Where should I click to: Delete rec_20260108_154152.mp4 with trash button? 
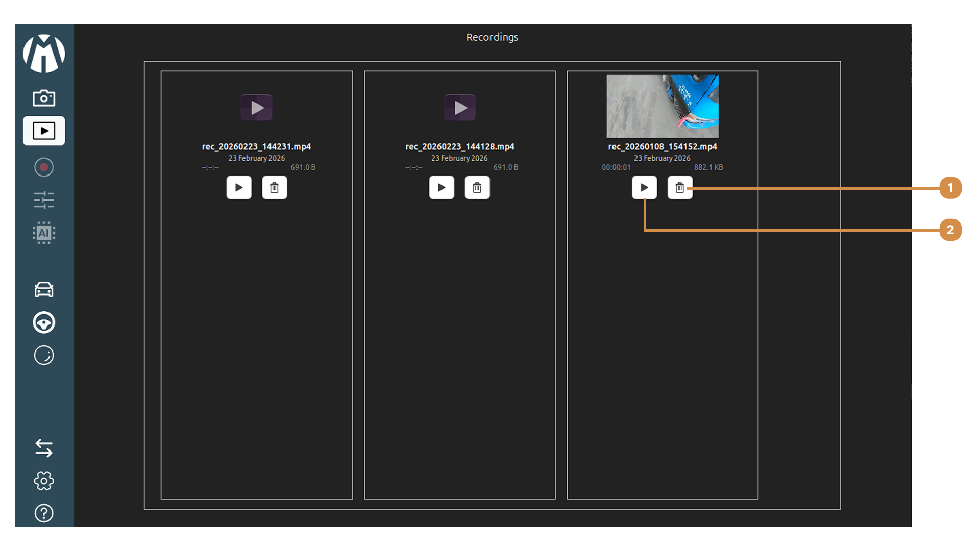pyautogui.click(x=680, y=188)
